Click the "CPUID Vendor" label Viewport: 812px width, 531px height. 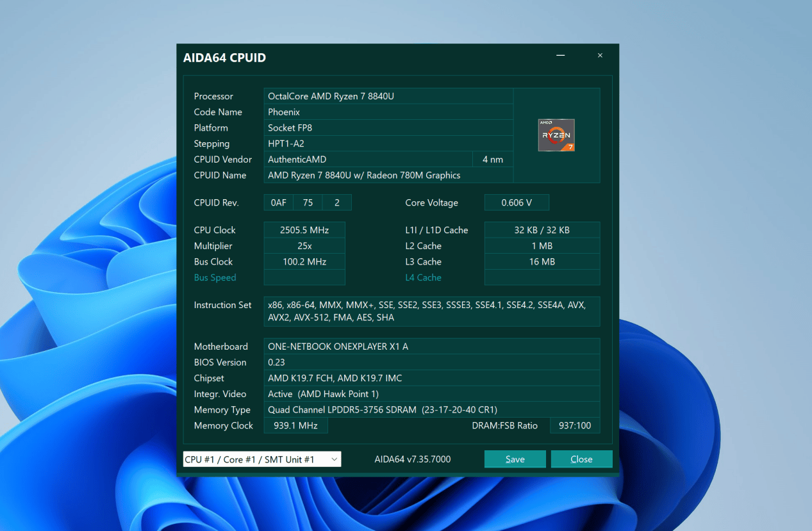223,159
